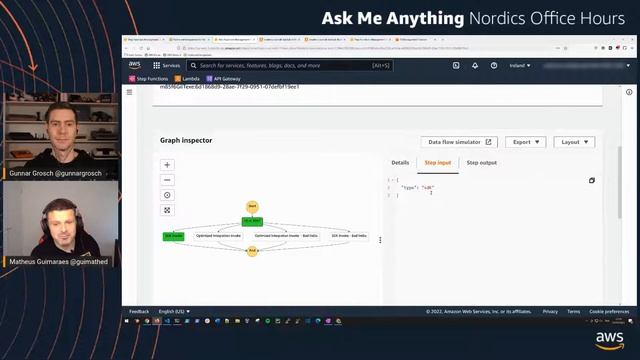This screenshot has height=360, width=640.
Task: Open the left hamburger navigation menu
Action: click(129, 92)
